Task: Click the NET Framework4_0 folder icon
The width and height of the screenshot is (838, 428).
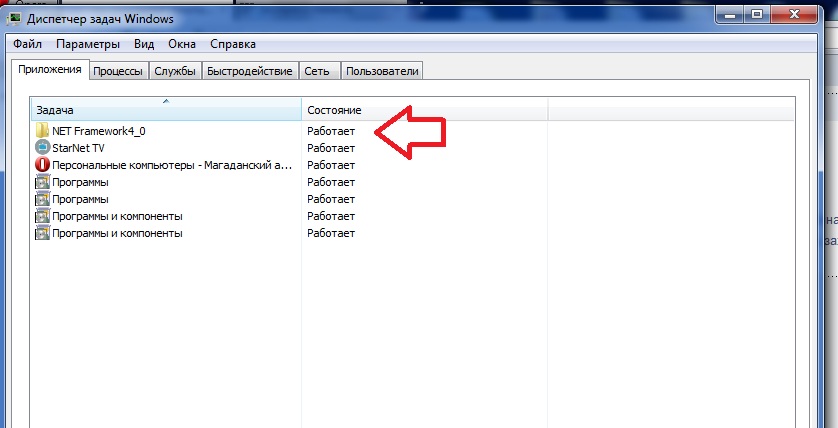Action: pos(42,131)
